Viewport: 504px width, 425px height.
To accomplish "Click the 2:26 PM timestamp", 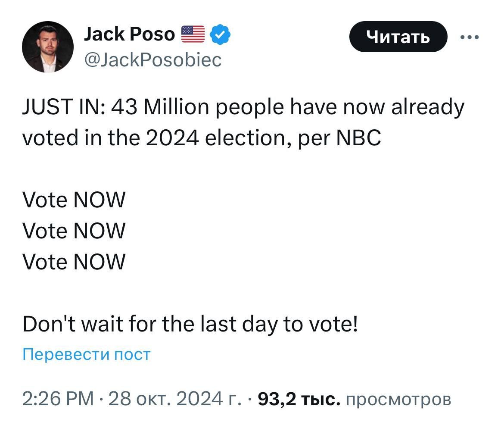I will pyautogui.click(x=58, y=399).
